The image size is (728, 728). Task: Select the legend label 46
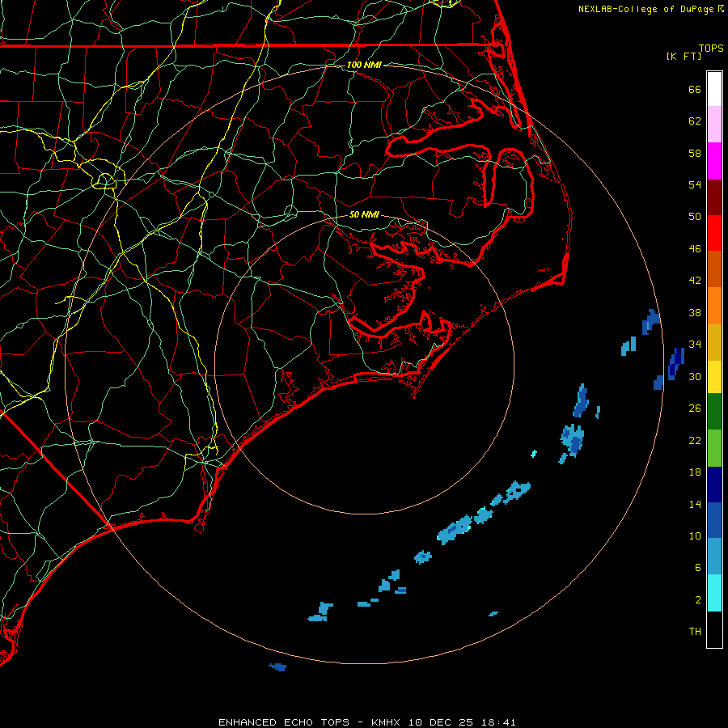695,249
